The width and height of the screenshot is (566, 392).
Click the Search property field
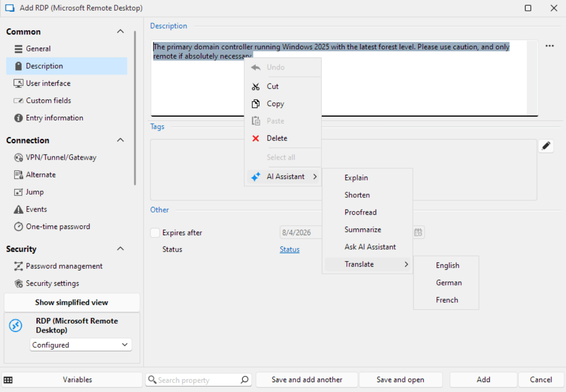tap(198, 380)
